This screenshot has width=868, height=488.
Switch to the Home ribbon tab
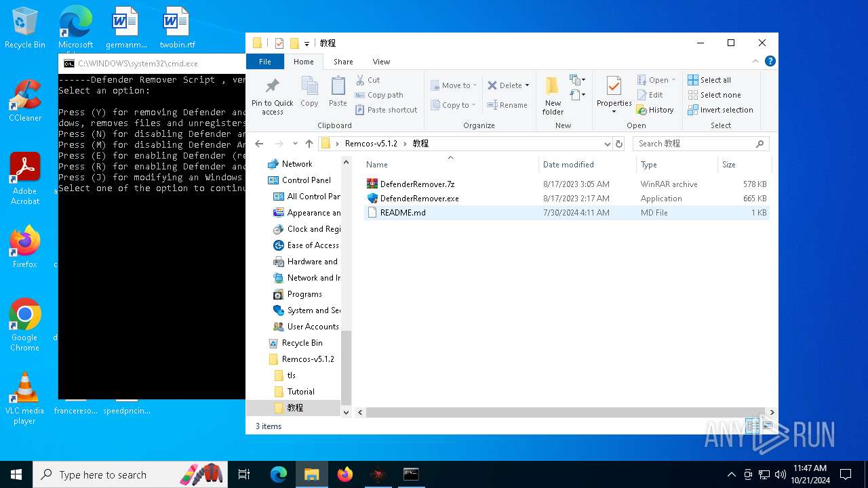coord(304,62)
